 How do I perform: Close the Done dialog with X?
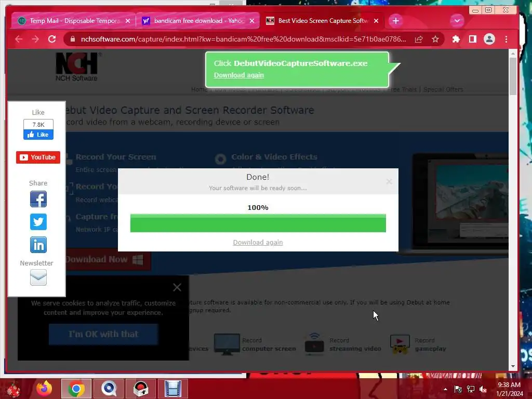[x=389, y=182]
